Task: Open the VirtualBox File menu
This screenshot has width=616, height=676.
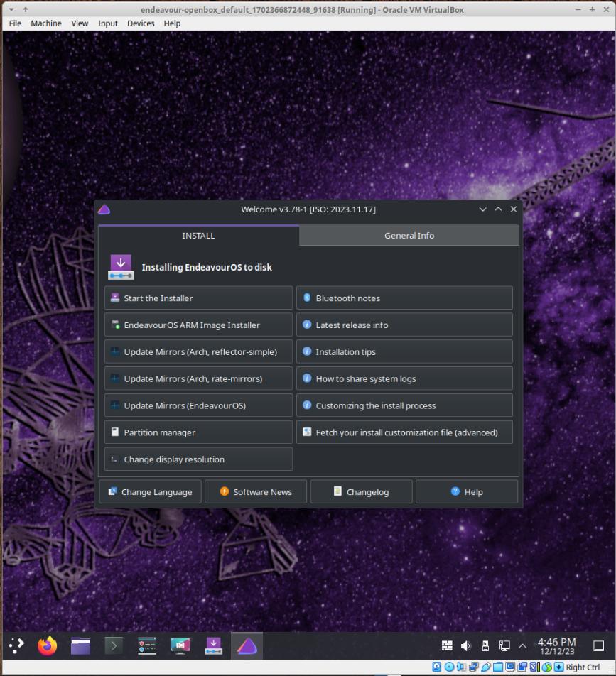Action: pos(15,23)
